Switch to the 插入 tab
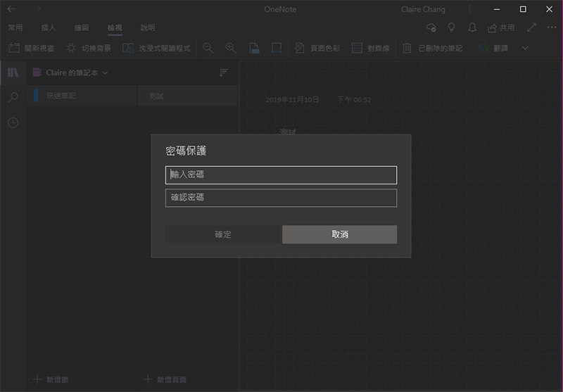This screenshot has width=563, height=392. pyautogui.click(x=49, y=27)
